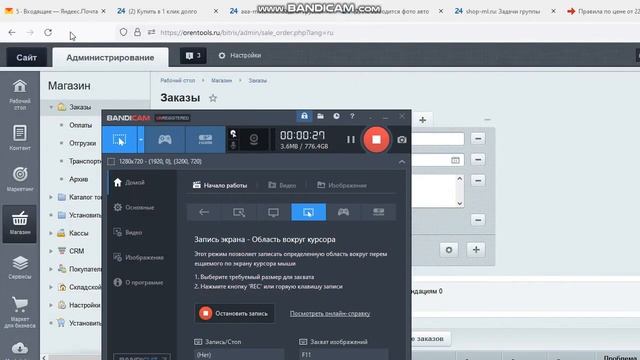Open Оплаты in shop tree

point(80,125)
